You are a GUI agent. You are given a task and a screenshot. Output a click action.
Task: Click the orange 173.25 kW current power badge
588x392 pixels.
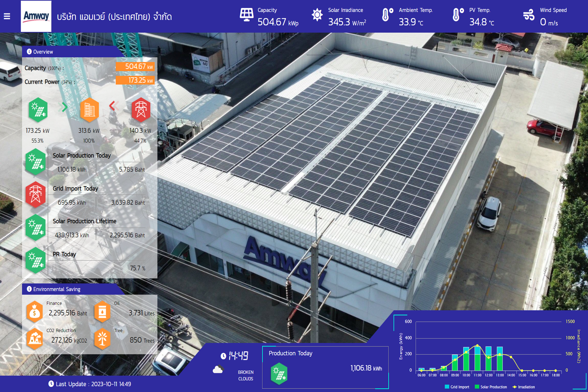135,80
